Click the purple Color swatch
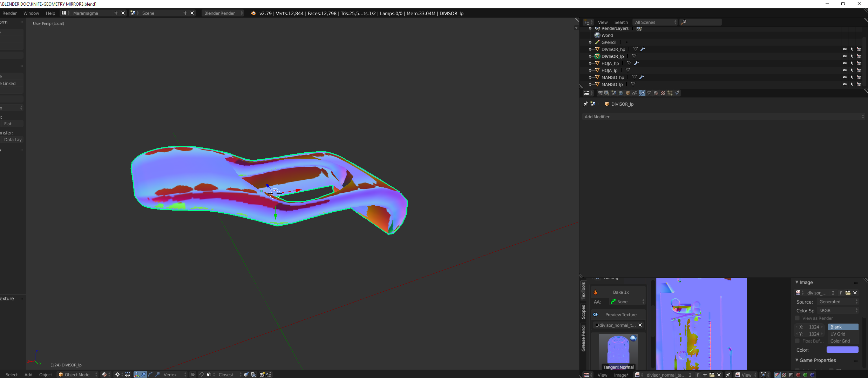The width and height of the screenshot is (868, 378). [x=842, y=350]
